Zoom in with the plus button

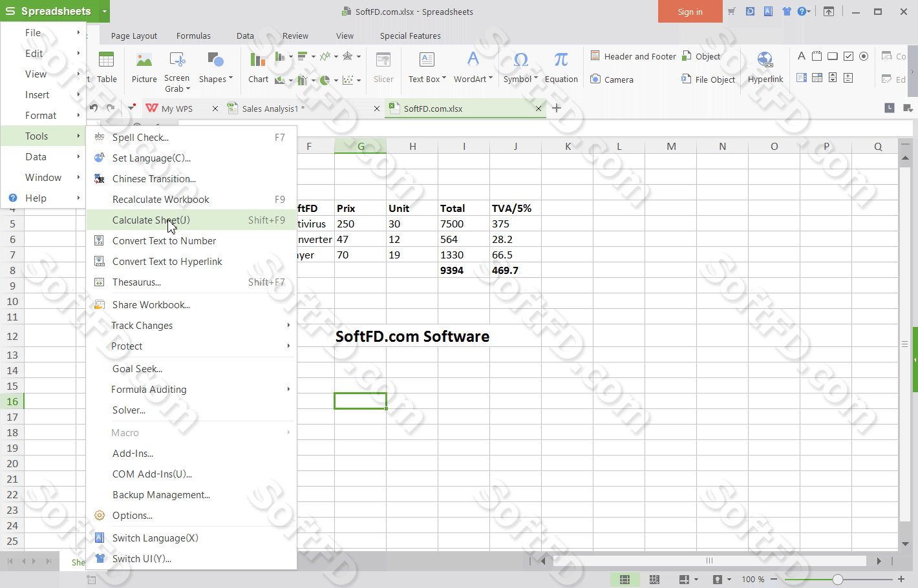[901, 580]
